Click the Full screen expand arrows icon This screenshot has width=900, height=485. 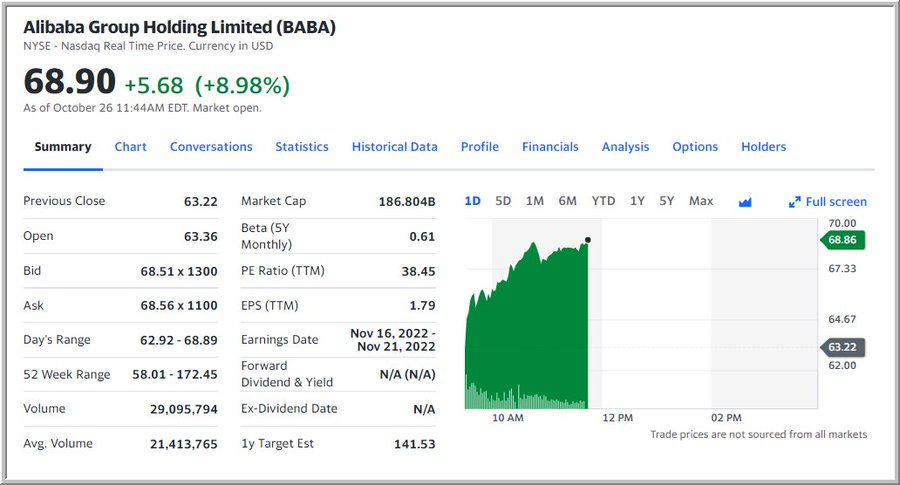794,202
